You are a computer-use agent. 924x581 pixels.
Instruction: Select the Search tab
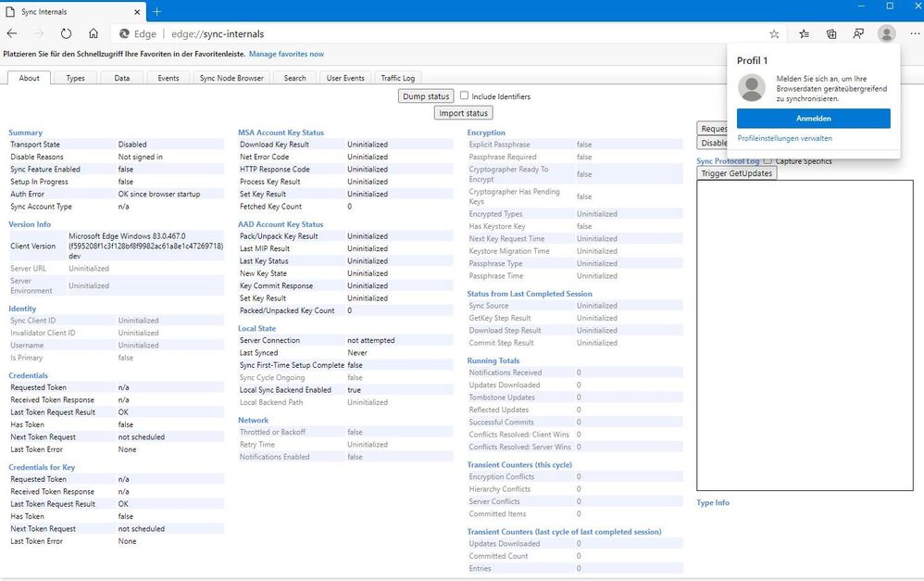(x=294, y=78)
